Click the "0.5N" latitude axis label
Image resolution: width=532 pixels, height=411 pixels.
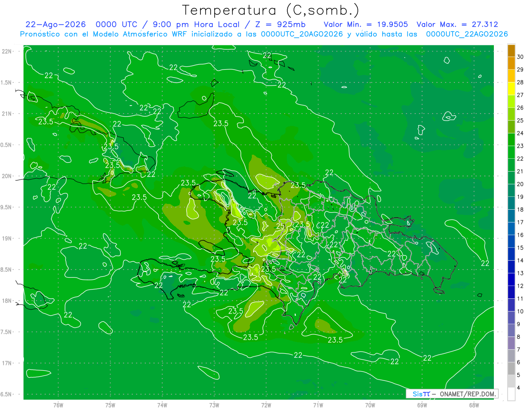coord(7,145)
